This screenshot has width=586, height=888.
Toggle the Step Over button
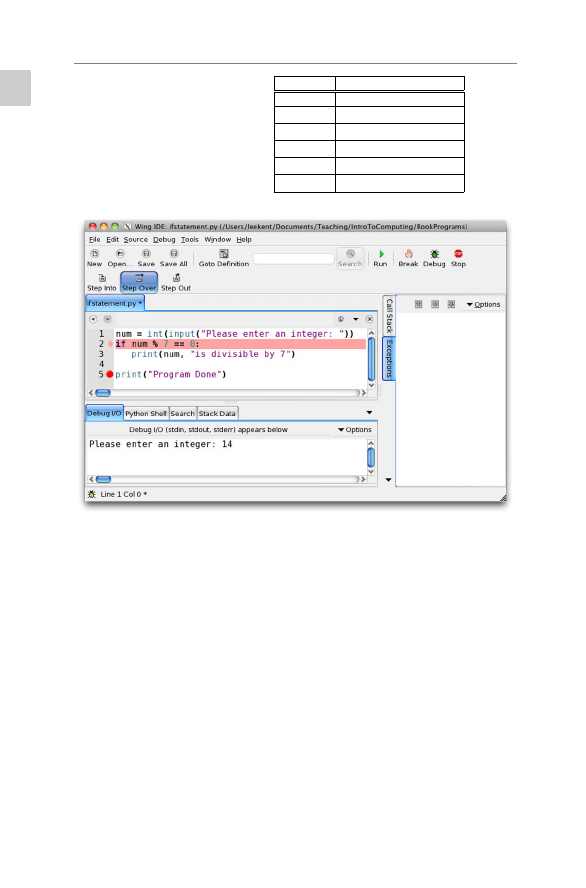[139, 282]
